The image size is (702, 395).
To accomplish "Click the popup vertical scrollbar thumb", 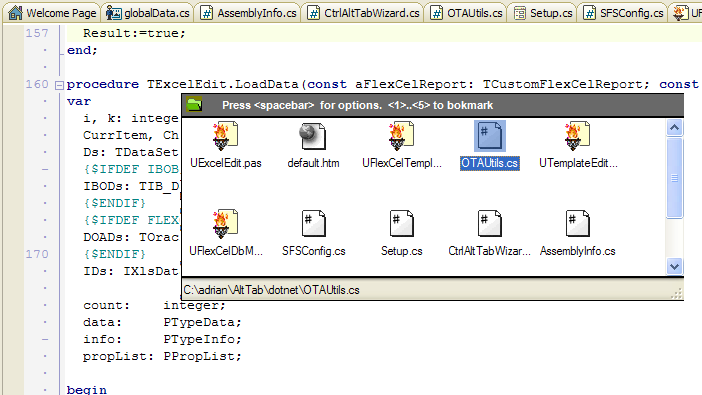I will coord(674,178).
